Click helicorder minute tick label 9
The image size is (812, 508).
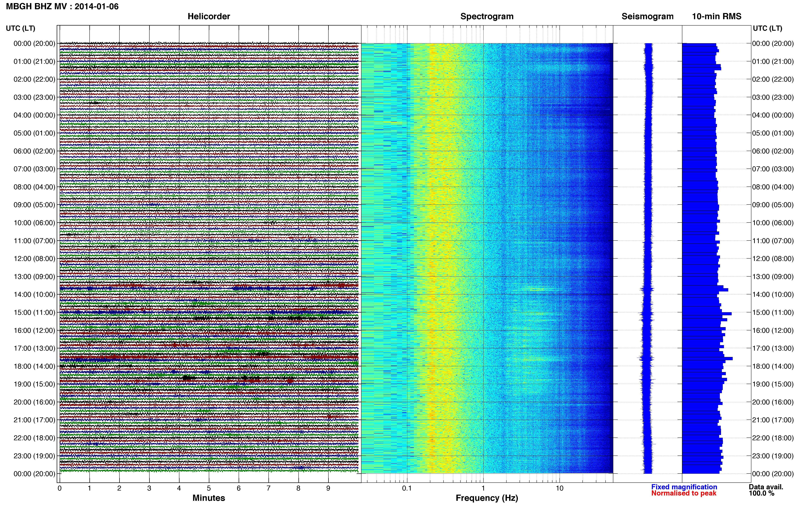pyautogui.click(x=328, y=488)
